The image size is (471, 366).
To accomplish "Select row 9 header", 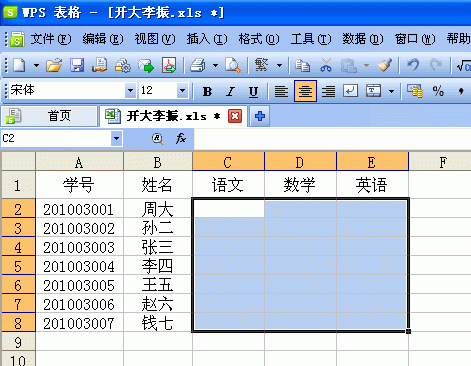I will [18, 342].
